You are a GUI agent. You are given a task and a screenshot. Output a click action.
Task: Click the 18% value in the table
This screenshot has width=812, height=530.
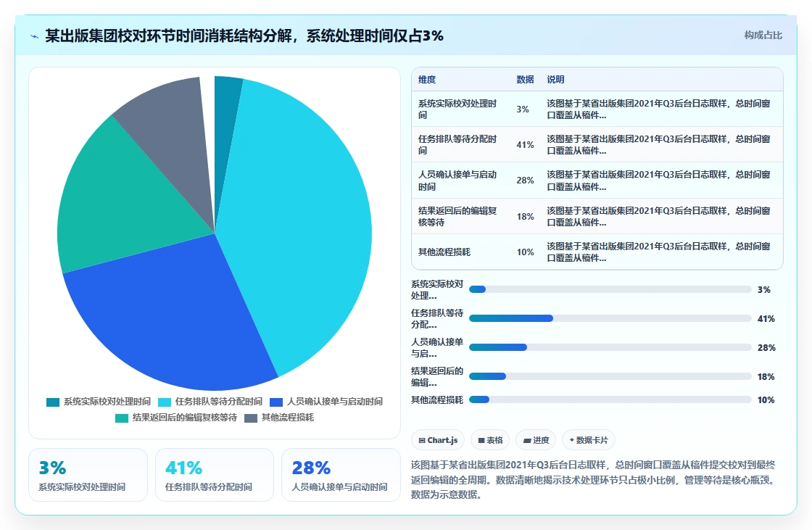click(525, 217)
